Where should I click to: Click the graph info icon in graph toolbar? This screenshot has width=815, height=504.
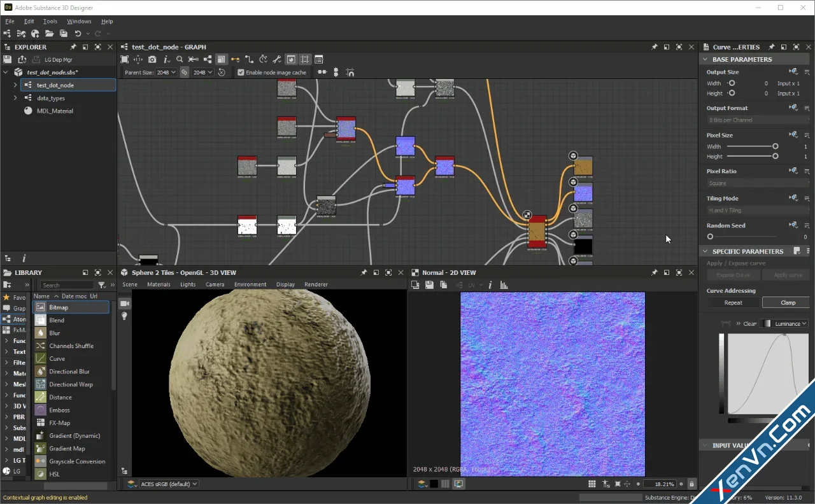(166, 59)
